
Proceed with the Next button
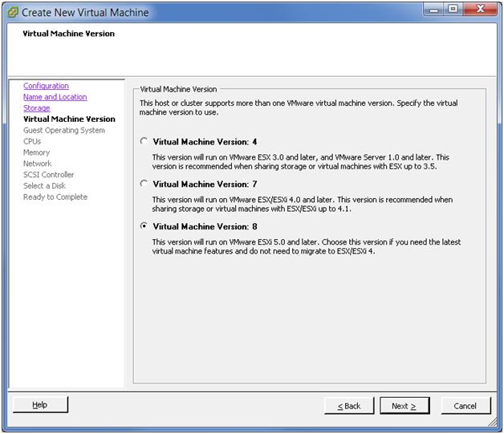point(404,406)
